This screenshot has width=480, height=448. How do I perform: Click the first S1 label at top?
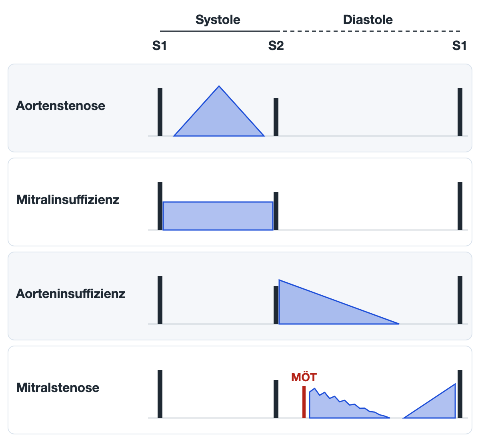click(x=159, y=46)
